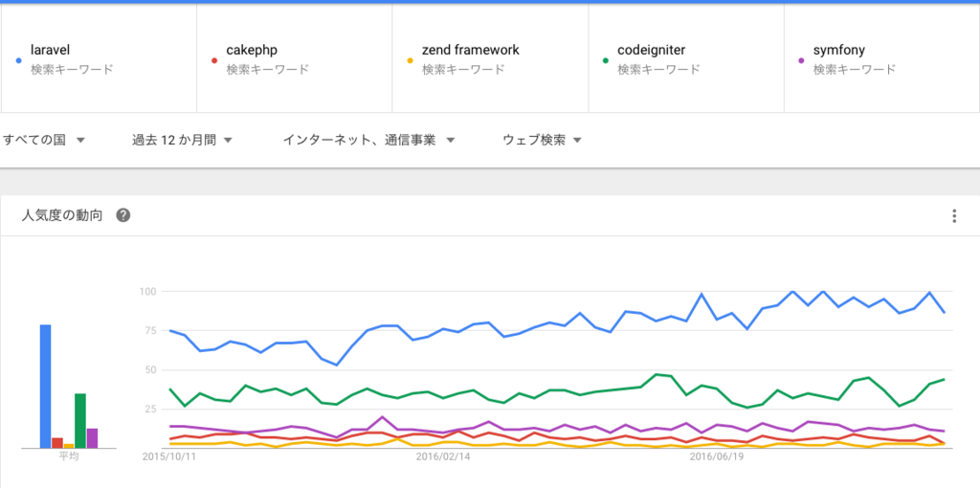Screen dimensions: 980x488
Task: Expand the ウェブ検索 search type dropdown
Action: pyautogui.click(x=543, y=140)
